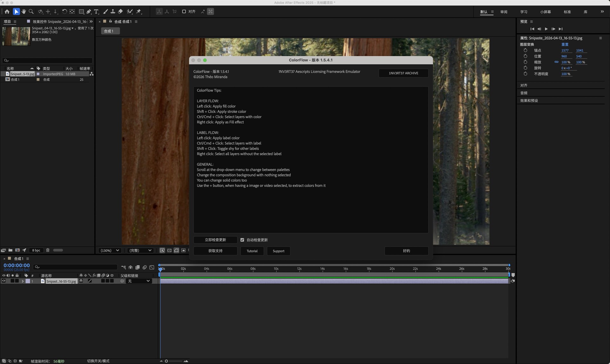Hide the Snipast layer with eye icon
Image resolution: width=610 pixels, height=364 pixels.
[x=4, y=281]
